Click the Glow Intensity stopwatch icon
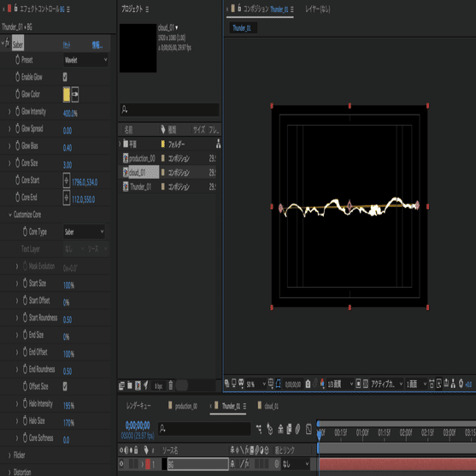The height and width of the screenshot is (476, 476). 18,111
